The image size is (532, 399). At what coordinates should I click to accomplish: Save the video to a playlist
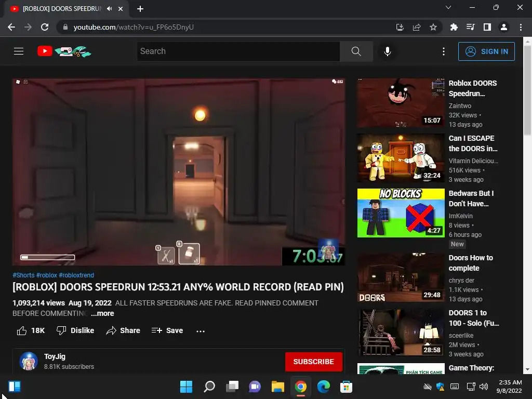[x=167, y=330]
